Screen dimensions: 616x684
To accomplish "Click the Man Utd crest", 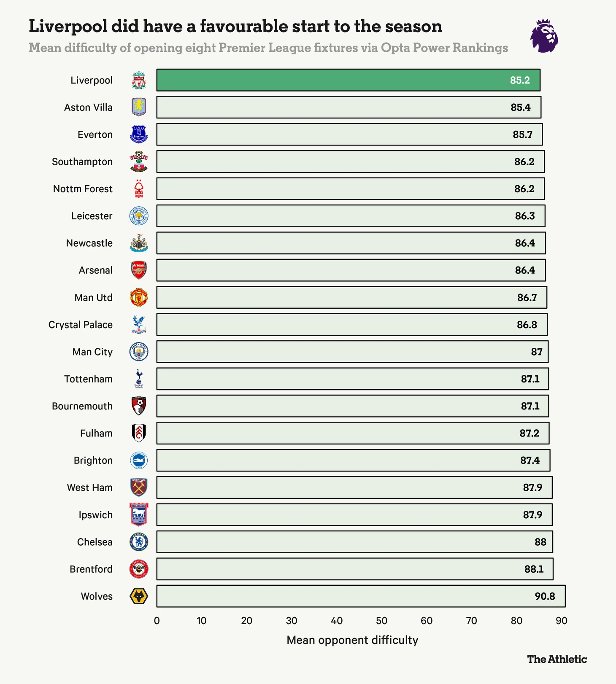I will pos(139,298).
